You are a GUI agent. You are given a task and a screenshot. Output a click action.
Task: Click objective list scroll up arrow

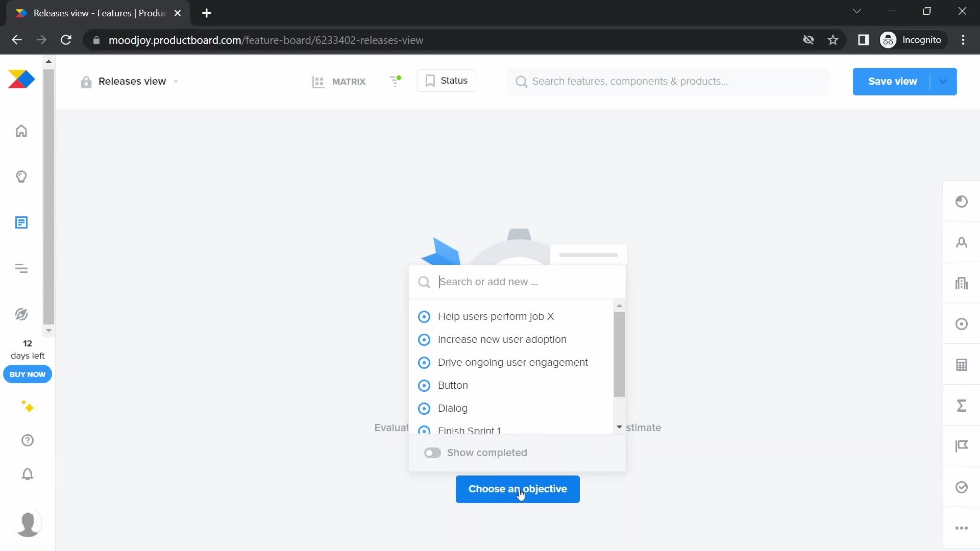pyautogui.click(x=619, y=306)
